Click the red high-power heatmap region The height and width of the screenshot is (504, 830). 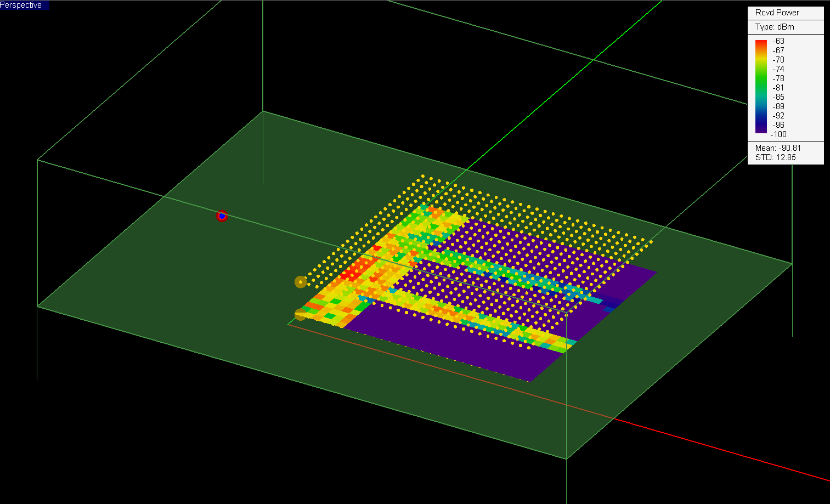click(x=354, y=269)
